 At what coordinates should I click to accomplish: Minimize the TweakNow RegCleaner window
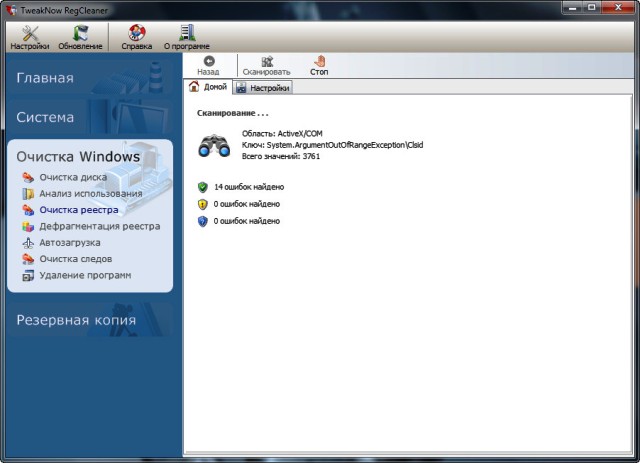tap(571, 8)
